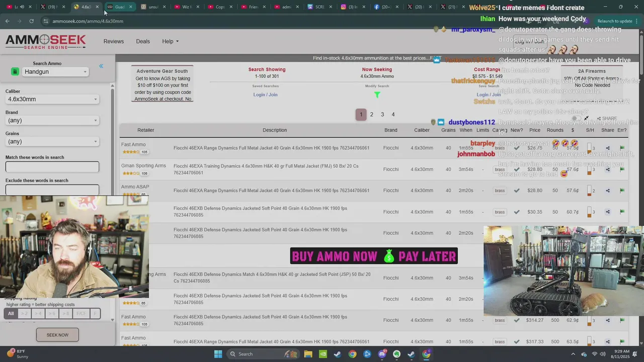644x362 pixels.
Task: Sort results by the Grains column header
Action: tap(448, 130)
